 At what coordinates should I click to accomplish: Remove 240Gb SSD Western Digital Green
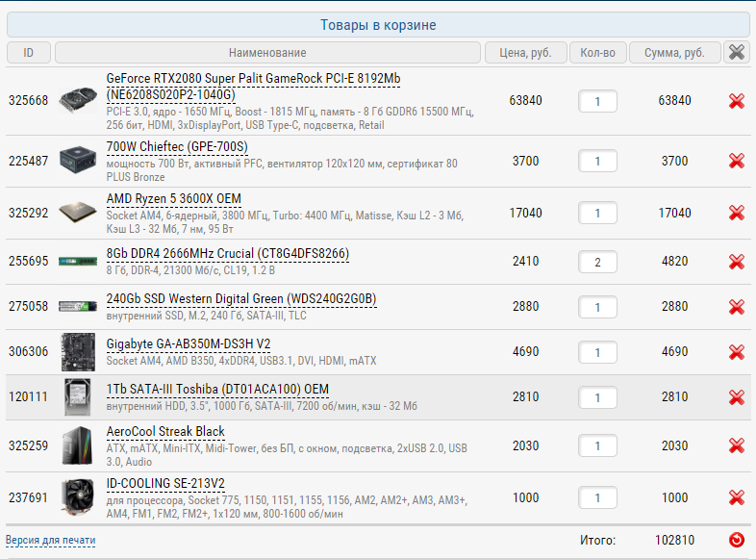pyautogui.click(x=736, y=307)
